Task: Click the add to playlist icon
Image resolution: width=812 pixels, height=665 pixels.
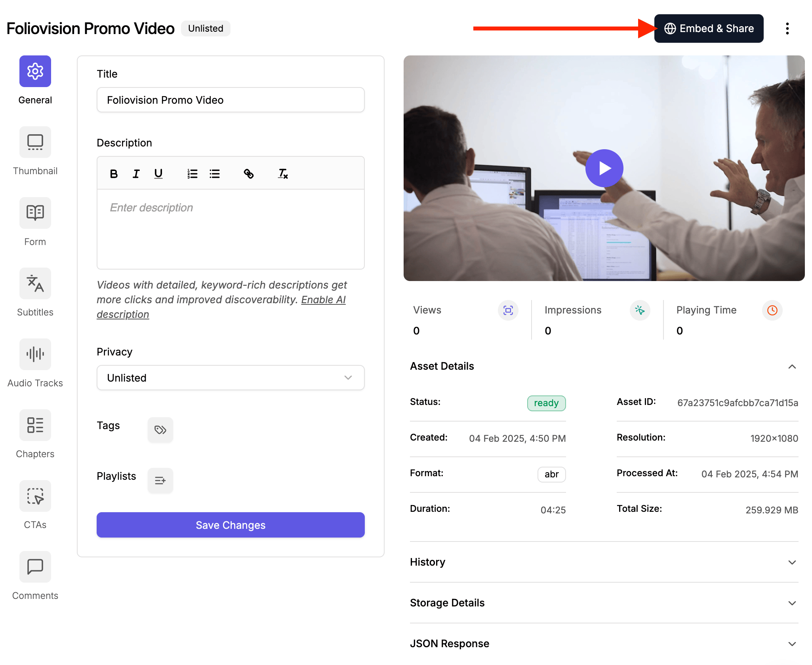Action: point(160,481)
